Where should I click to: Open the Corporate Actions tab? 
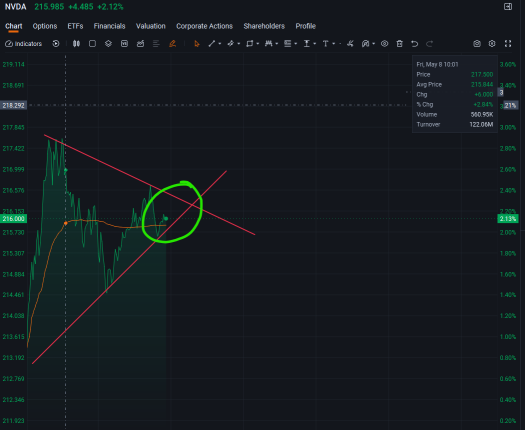[x=204, y=26]
